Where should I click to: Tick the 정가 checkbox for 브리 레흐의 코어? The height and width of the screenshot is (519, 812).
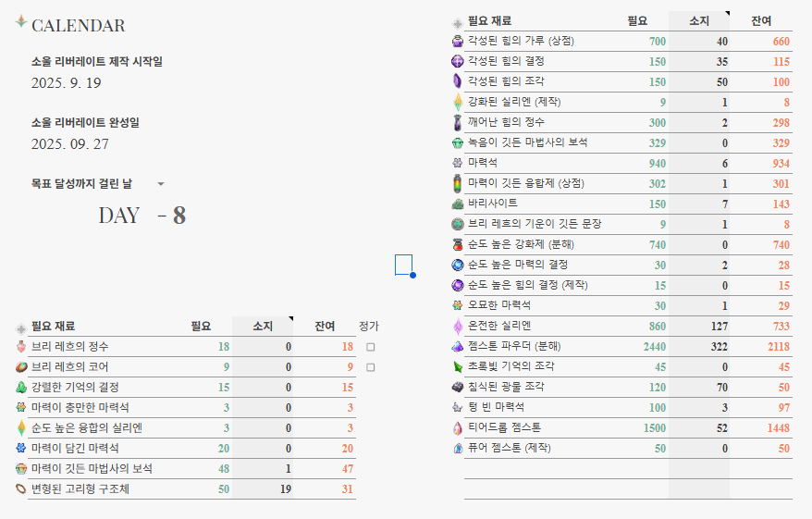point(370,367)
